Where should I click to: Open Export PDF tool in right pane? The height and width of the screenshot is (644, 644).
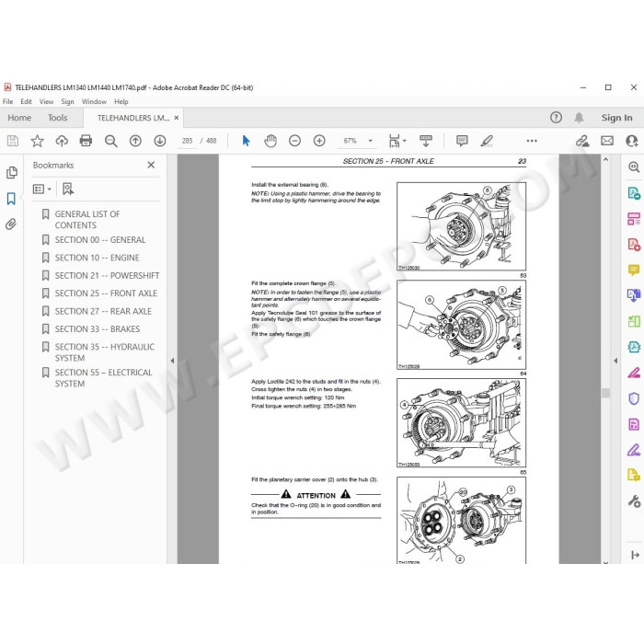click(x=634, y=193)
